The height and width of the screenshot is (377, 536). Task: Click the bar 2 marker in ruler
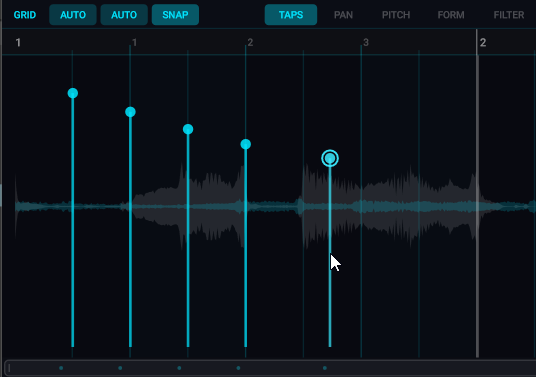[483, 43]
